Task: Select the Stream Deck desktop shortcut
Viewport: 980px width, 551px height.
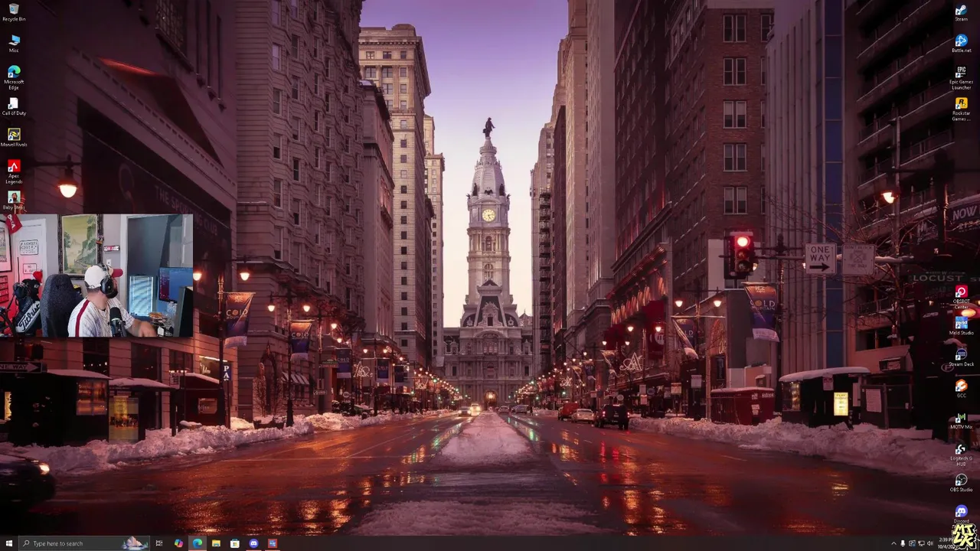Action: tap(961, 357)
